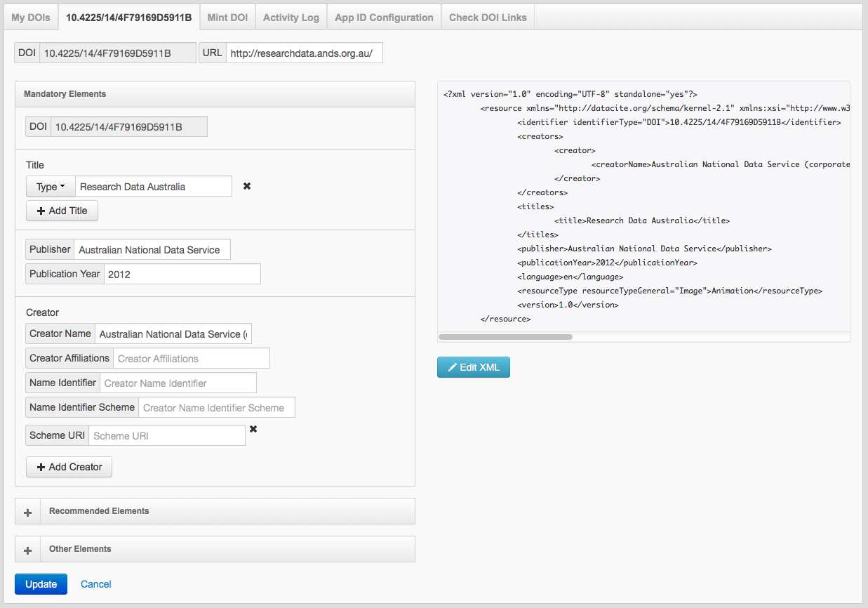Switch to the My DOIs tab

click(x=31, y=18)
